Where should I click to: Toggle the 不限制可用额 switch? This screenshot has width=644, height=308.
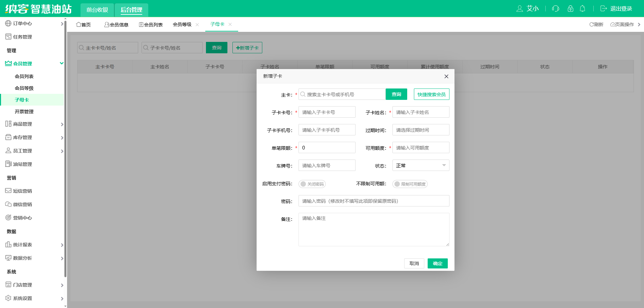pos(410,184)
